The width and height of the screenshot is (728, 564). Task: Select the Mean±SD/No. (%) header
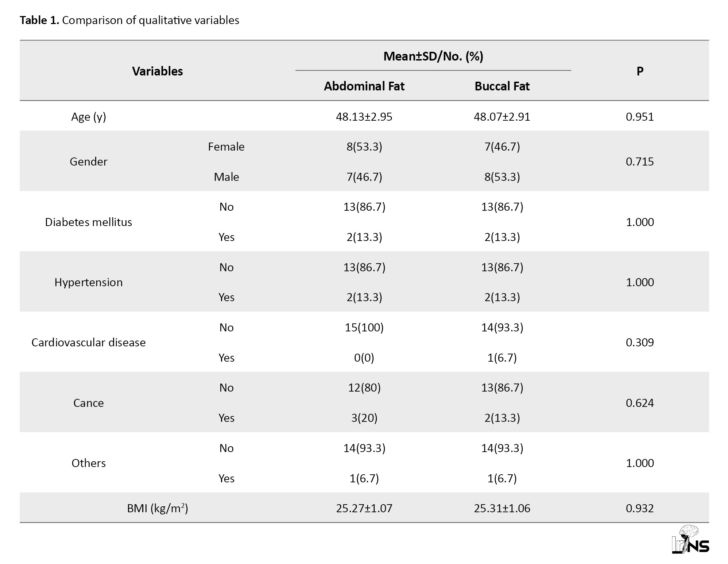click(433, 56)
